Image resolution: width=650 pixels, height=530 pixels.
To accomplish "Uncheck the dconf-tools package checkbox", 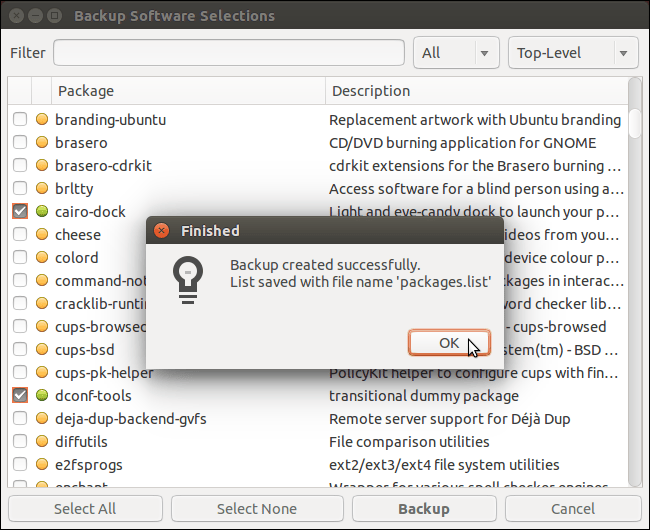I will coord(20,396).
